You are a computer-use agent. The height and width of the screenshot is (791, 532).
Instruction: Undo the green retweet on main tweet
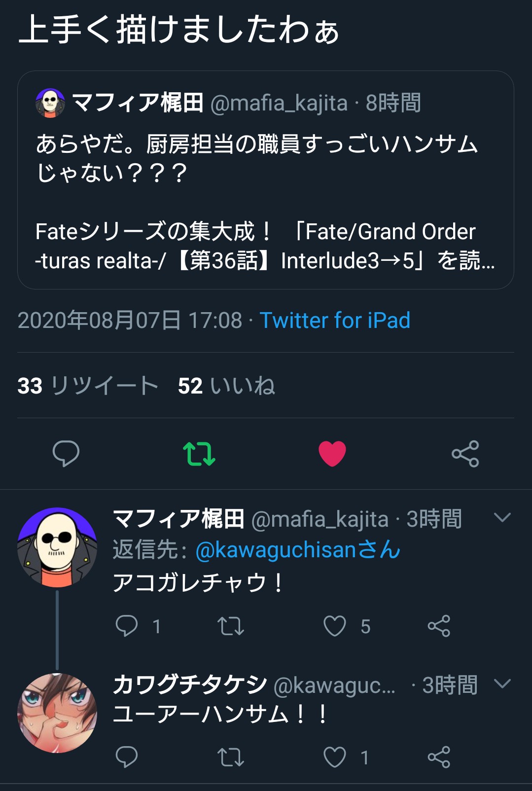tap(199, 453)
